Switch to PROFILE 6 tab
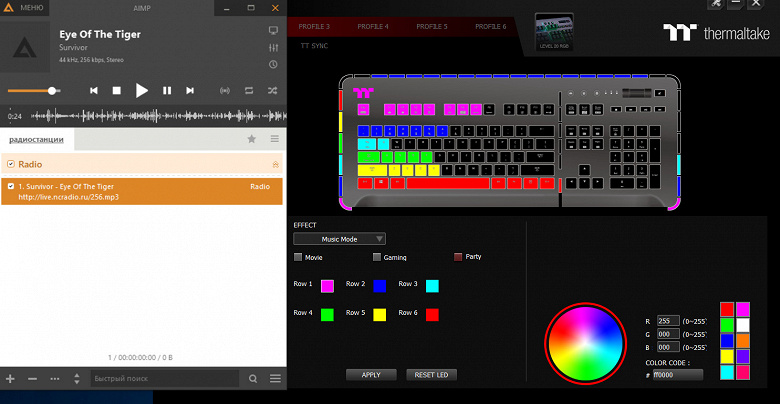This screenshot has width=780, height=404. (490, 26)
